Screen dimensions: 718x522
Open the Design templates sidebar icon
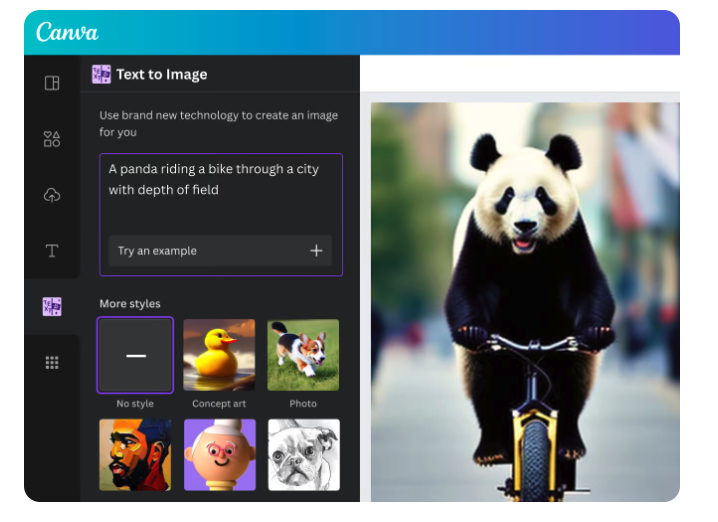point(52,83)
